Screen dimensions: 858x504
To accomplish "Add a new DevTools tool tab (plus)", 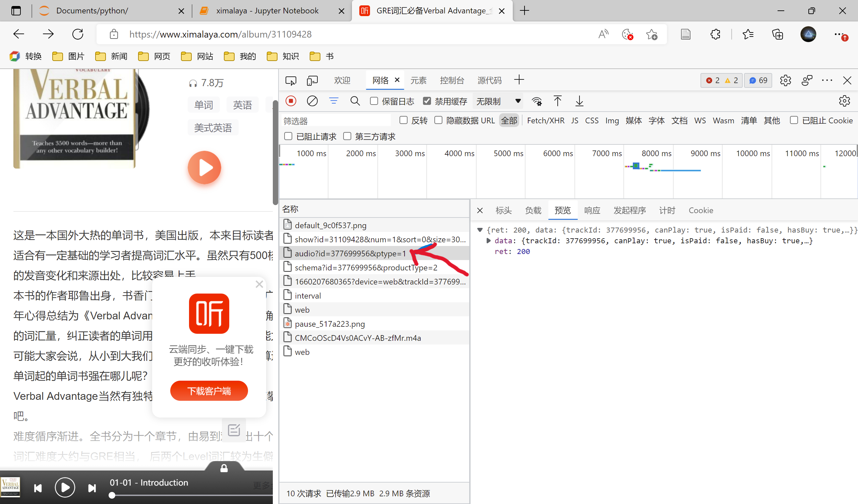I will (519, 80).
